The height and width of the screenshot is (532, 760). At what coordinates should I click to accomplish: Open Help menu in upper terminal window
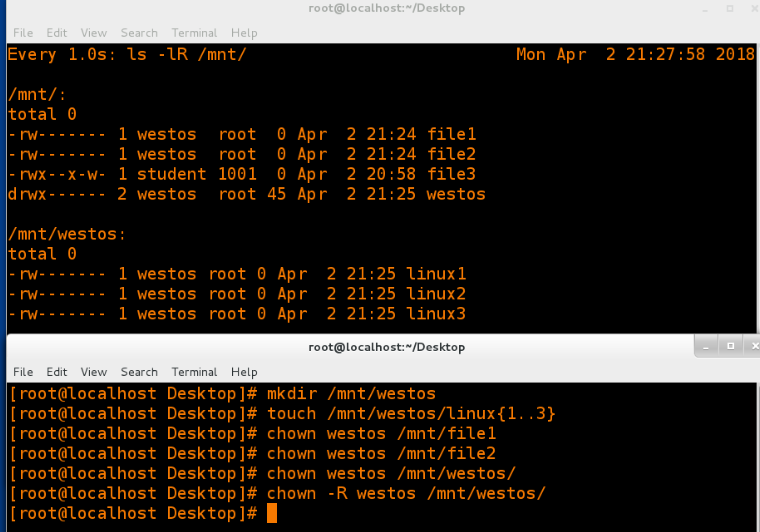pyautogui.click(x=244, y=33)
